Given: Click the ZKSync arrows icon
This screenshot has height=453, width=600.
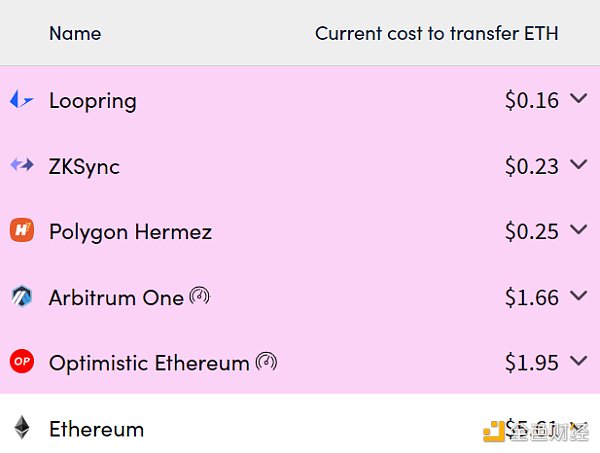Looking at the screenshot, I should point(21,165).
